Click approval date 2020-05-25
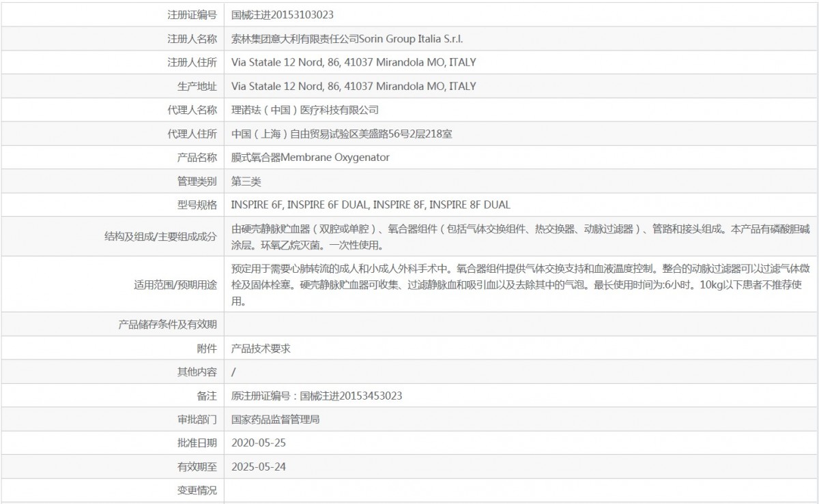This screenshot has height=504, width=819. click(258, 443)
